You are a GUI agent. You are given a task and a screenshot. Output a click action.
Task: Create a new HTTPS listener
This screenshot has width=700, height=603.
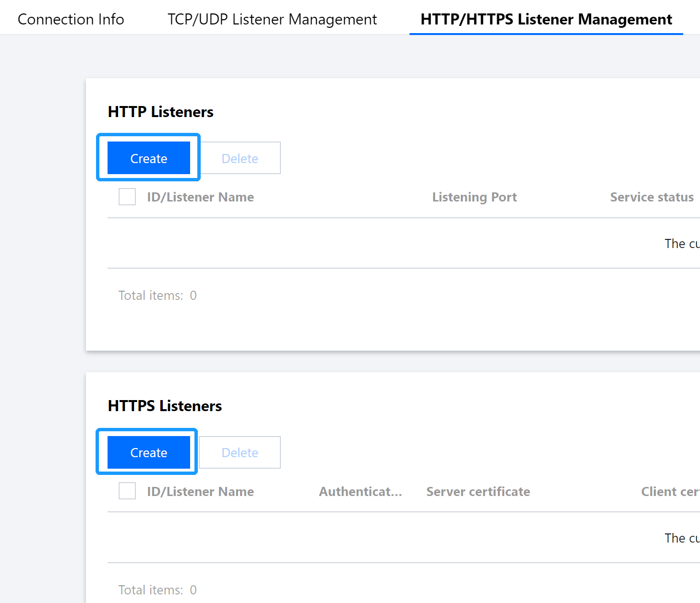(149, 452)
